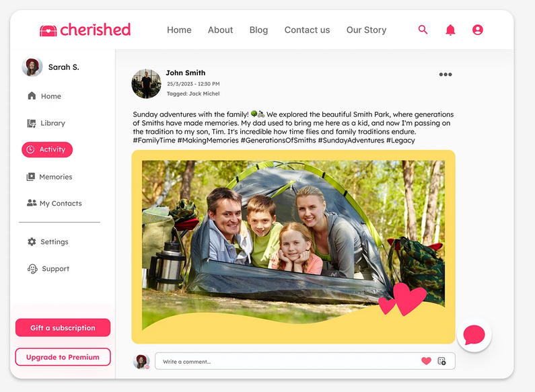Screen dimensions: 535x392
Task: Open Memories in sidebar
Action: [50, 177]
